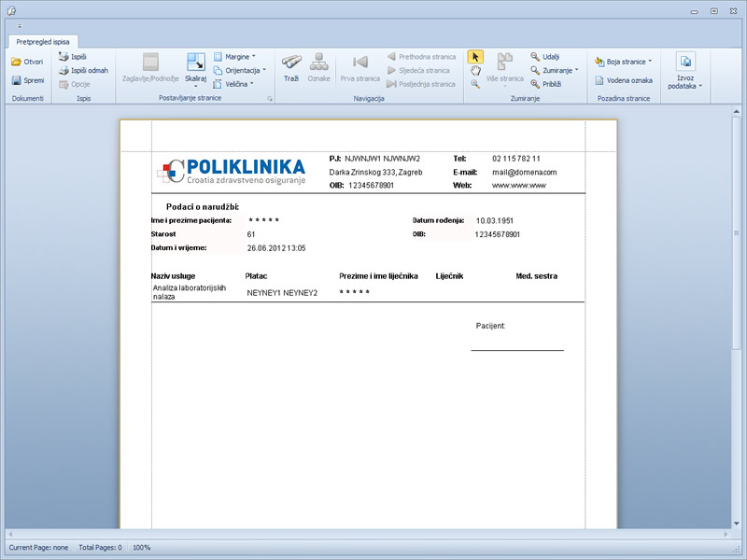
Task: Click the Med. sestra column header
Action: coord(536,276)
